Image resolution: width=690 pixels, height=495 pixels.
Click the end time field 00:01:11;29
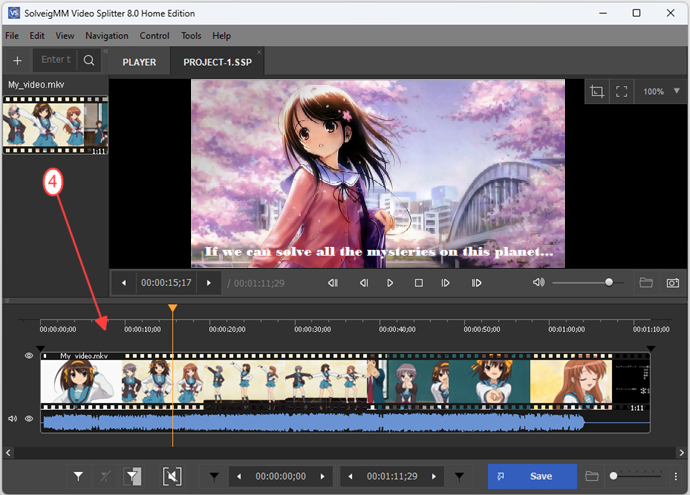[x=392, y=476]
